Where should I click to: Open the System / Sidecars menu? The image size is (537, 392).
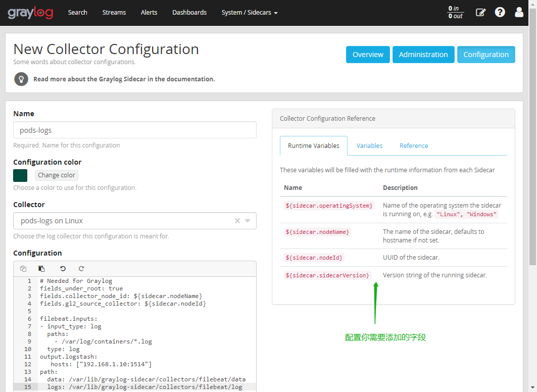tap(250, 12)
